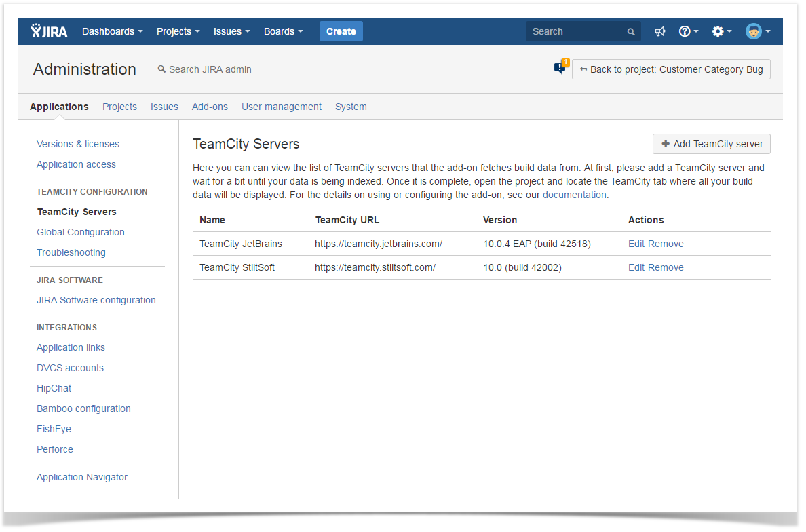Focus the Search JIRA admin field
The height and width of the screenshot is (532, 806).
coord(210,69)
